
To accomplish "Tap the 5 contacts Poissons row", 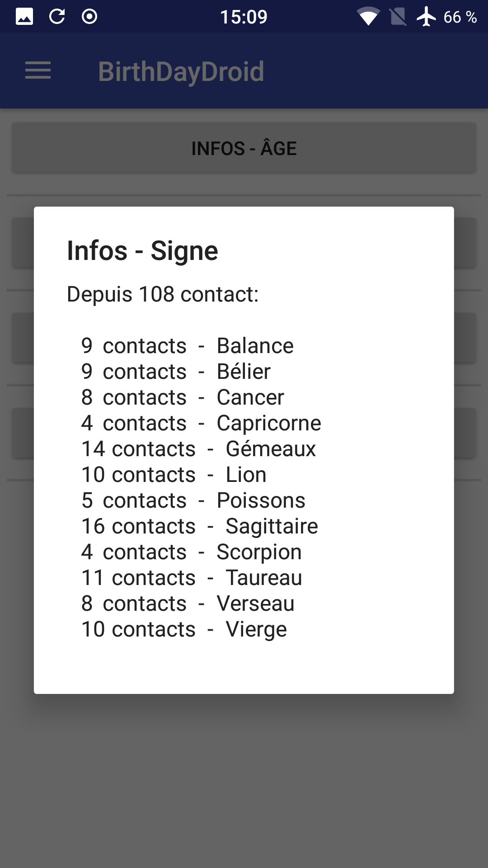I will (x=193, y=500).
